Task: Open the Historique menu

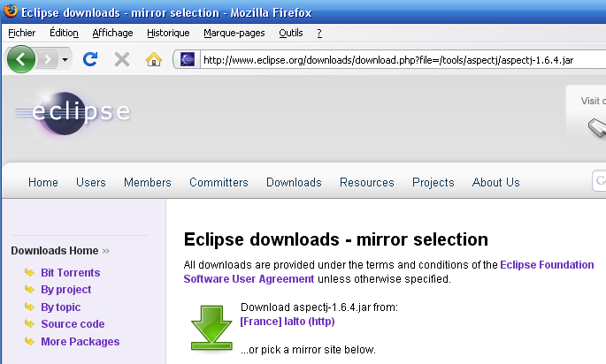Action: (168, 33)
